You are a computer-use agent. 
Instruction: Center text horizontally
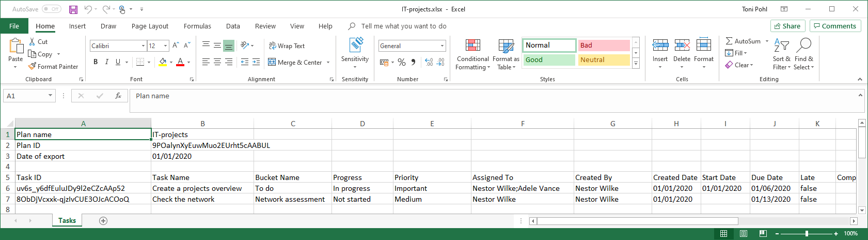pyautogui.click(x=217, y=62)
